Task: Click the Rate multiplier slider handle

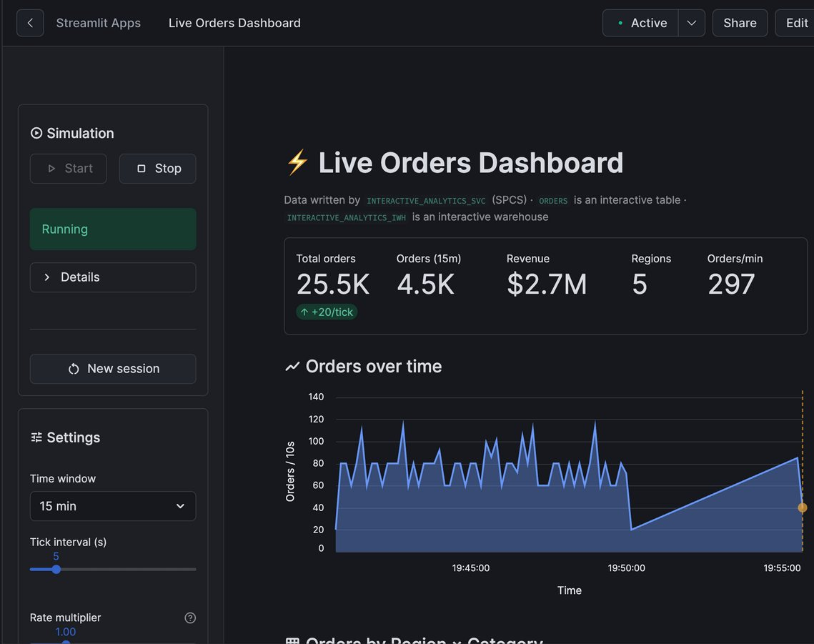Action: click(66, 643)
